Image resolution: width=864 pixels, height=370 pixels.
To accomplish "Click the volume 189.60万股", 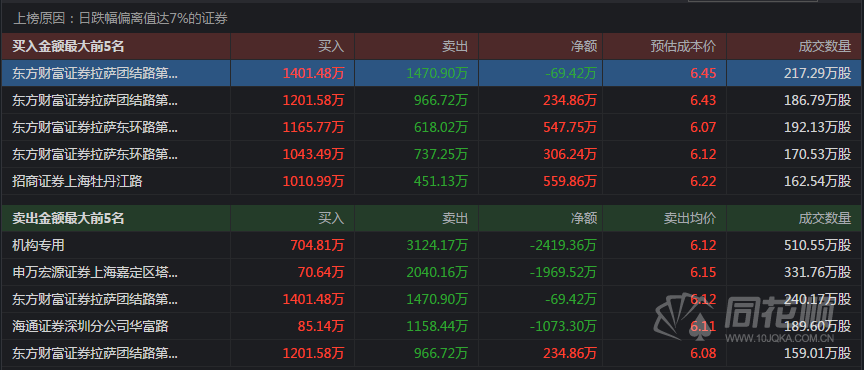I will pos(818,326).
